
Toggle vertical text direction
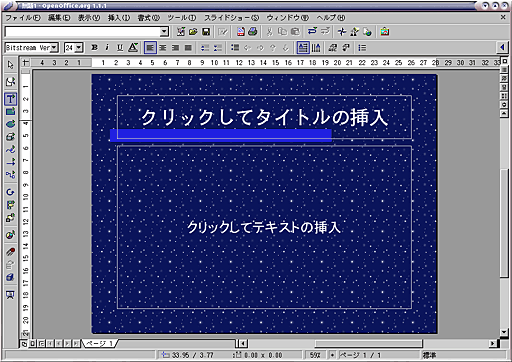pyautogui.click(x=316, y=48)
